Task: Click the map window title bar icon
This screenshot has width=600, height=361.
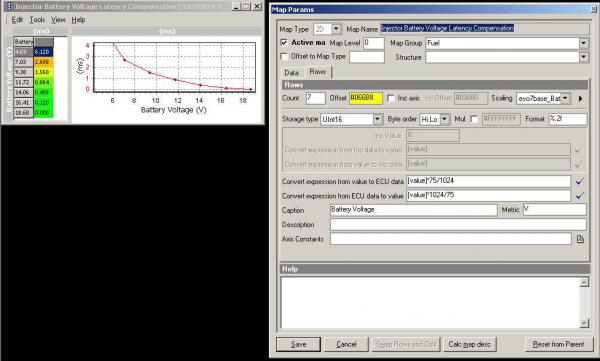Action: [9, 7]
